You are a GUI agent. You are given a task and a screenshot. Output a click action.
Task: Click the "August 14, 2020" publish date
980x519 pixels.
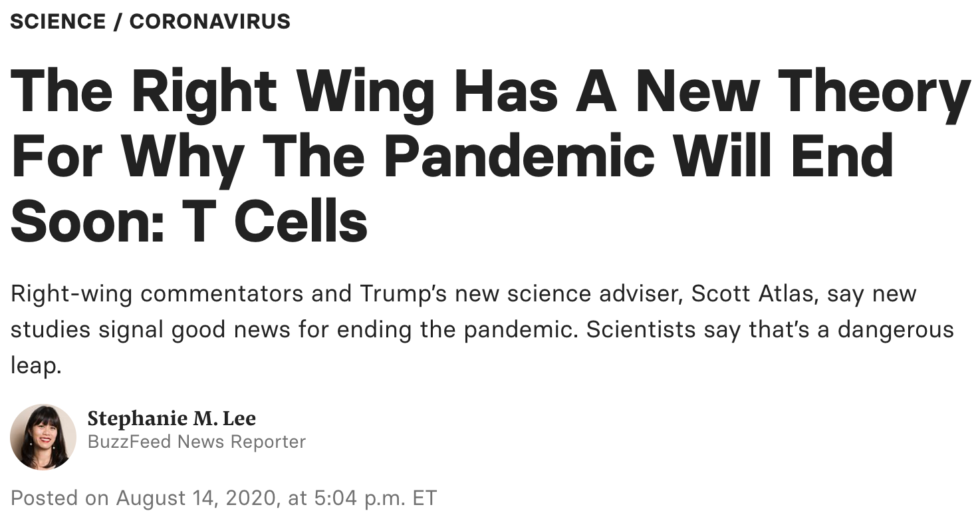coord(197,498)
